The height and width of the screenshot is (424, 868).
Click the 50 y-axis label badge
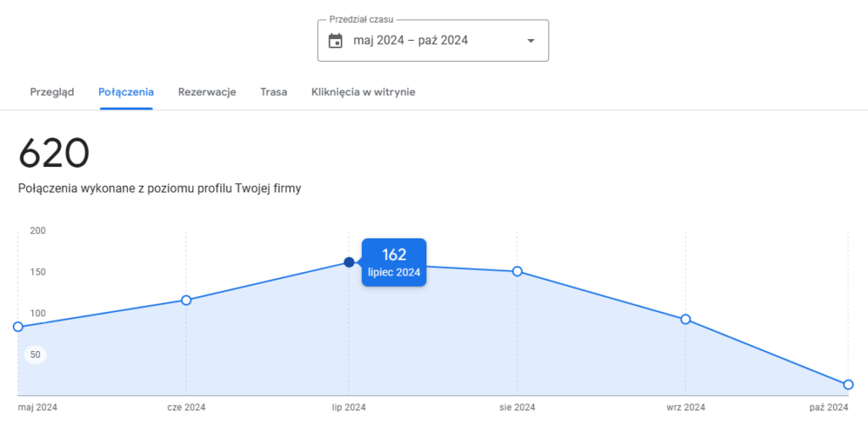point(35,354)
